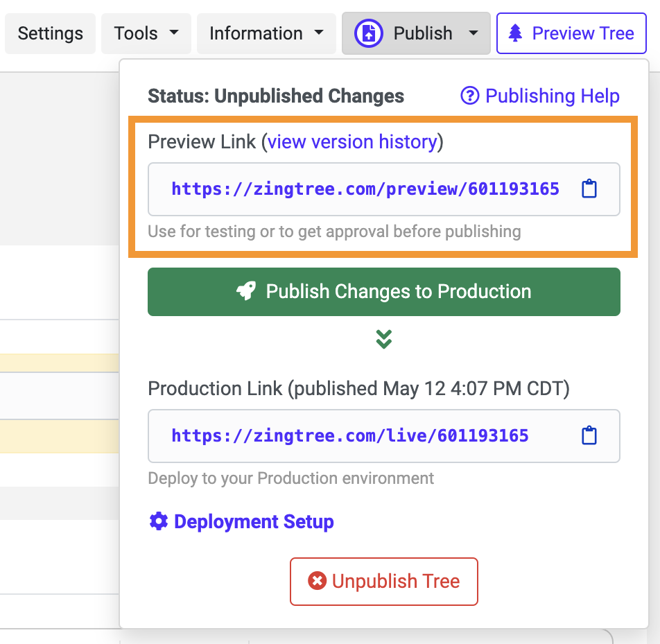
Task: Click the Unpublish Tree button
Action: click(x=384, y=582)
